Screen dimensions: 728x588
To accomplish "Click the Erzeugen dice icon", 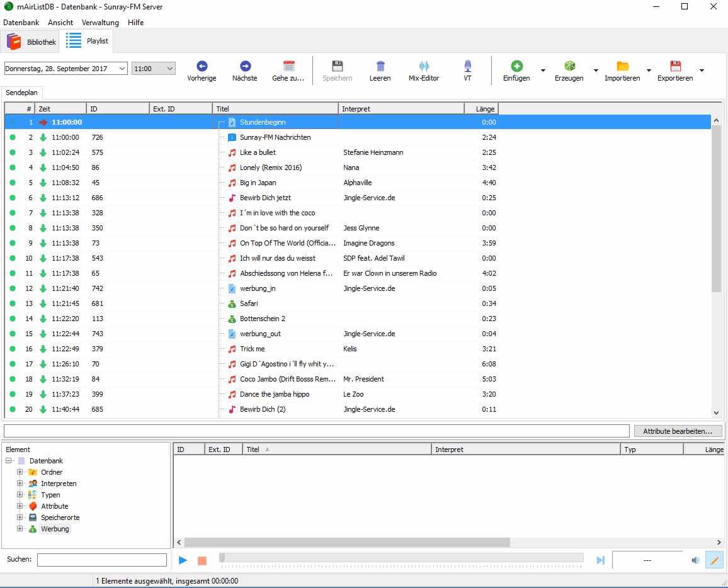I will point(569,66).
